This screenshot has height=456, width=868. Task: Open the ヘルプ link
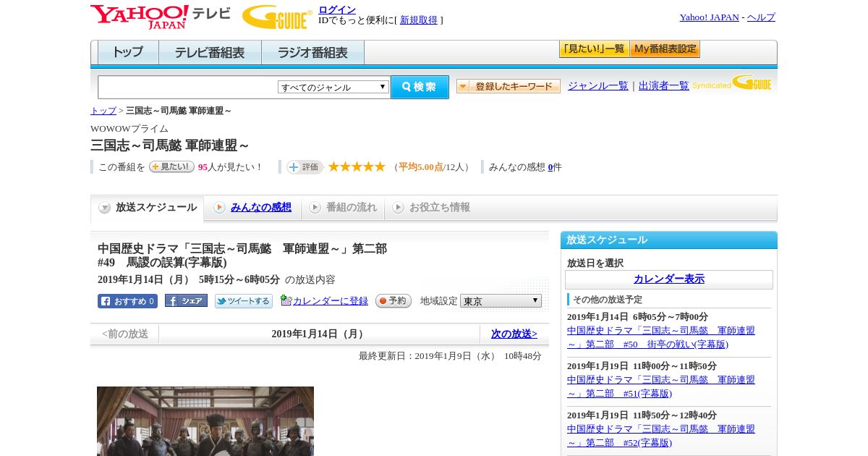[761, 17]
